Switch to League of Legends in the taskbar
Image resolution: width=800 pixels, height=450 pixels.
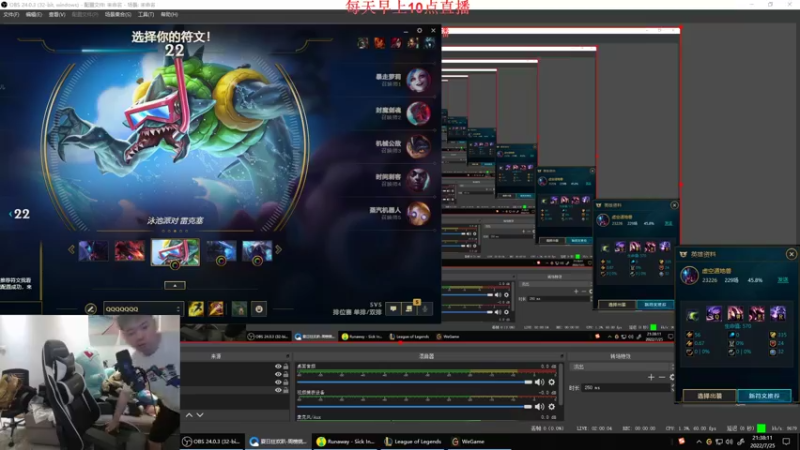pyautogui.click(x=412, y=442)
